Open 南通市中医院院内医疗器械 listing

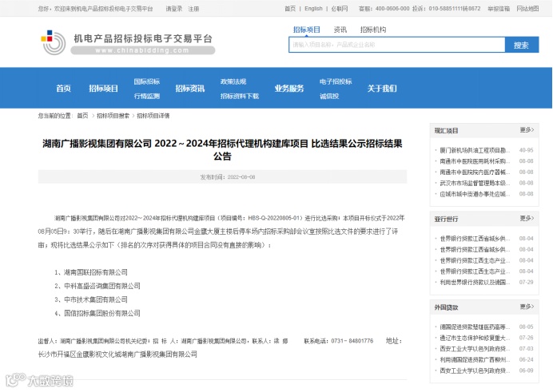475,172
